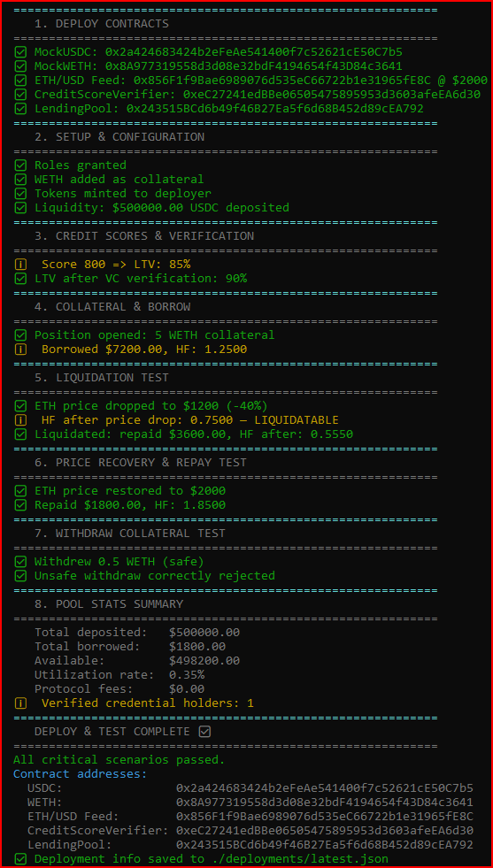
Task: Click the '$0.00' Protocol fees value
Action: (x=187, y=689)
